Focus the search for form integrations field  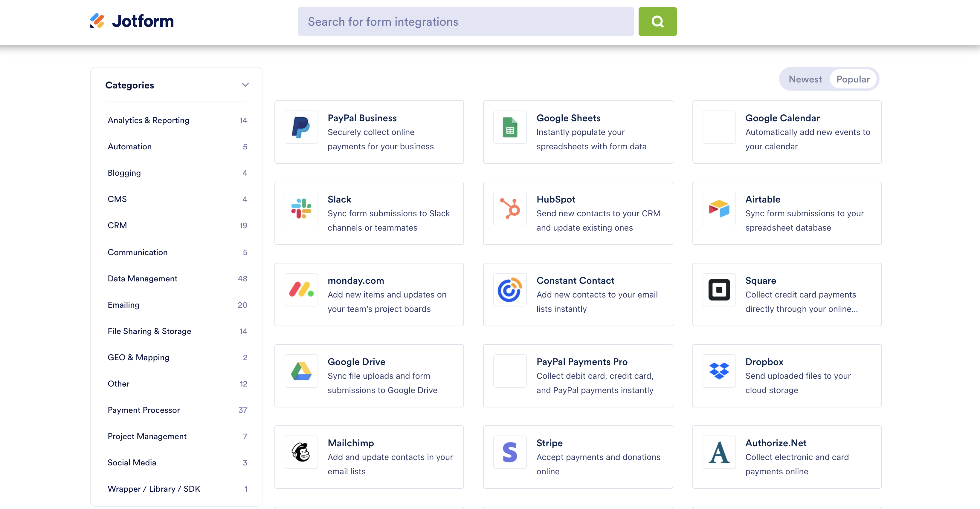465,22
